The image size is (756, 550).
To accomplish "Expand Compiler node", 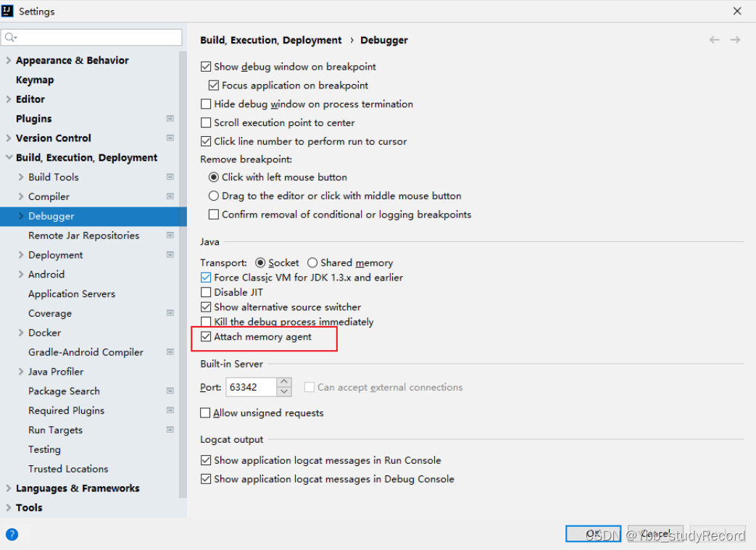I will click(x=21, y=196).
